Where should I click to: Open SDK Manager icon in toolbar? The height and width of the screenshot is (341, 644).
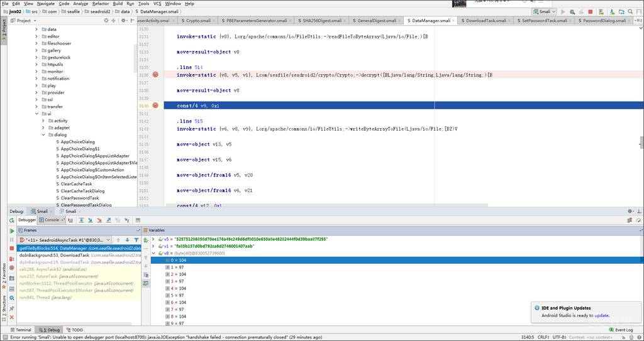[613, 12]
